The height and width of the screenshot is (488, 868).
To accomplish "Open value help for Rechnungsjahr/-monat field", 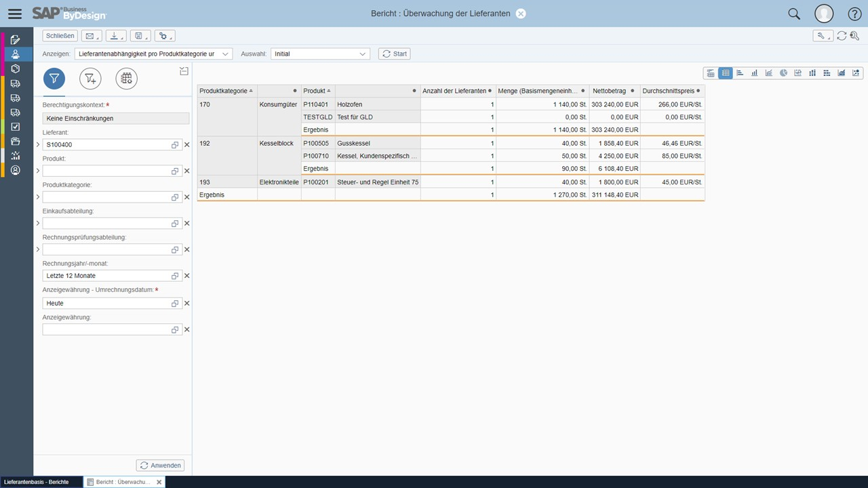I will (175, 276).
